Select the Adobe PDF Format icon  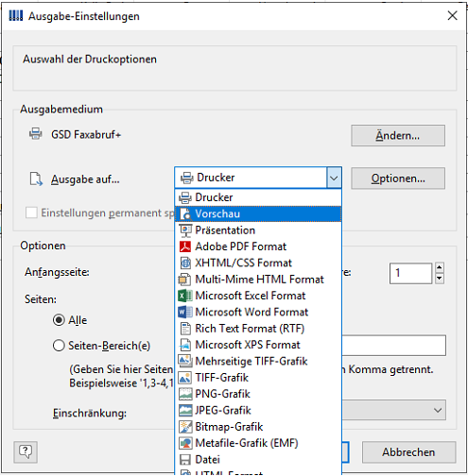click(x=185, y=246)
